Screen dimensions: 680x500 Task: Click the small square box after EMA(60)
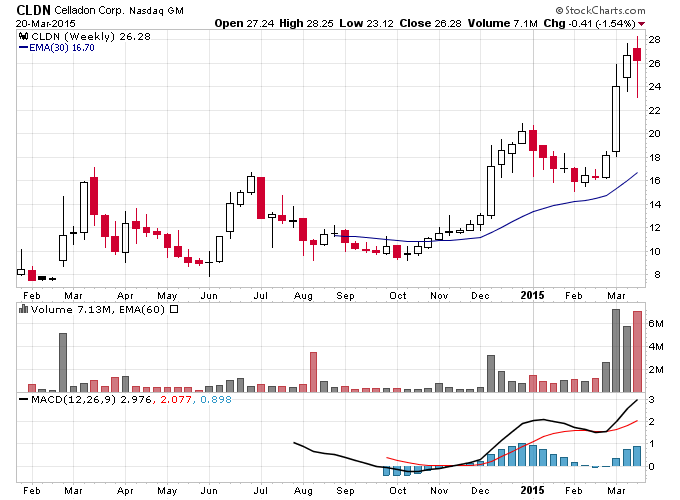[174, 309]
